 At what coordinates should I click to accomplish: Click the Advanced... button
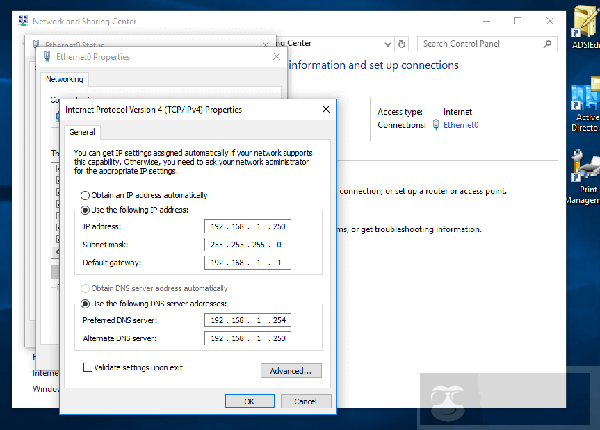point(291,370)
